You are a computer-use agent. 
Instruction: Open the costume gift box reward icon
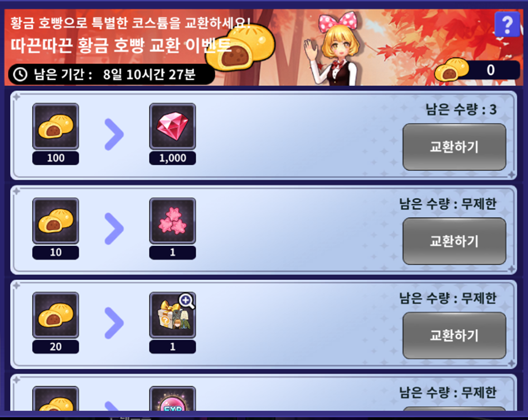(172, 315)
